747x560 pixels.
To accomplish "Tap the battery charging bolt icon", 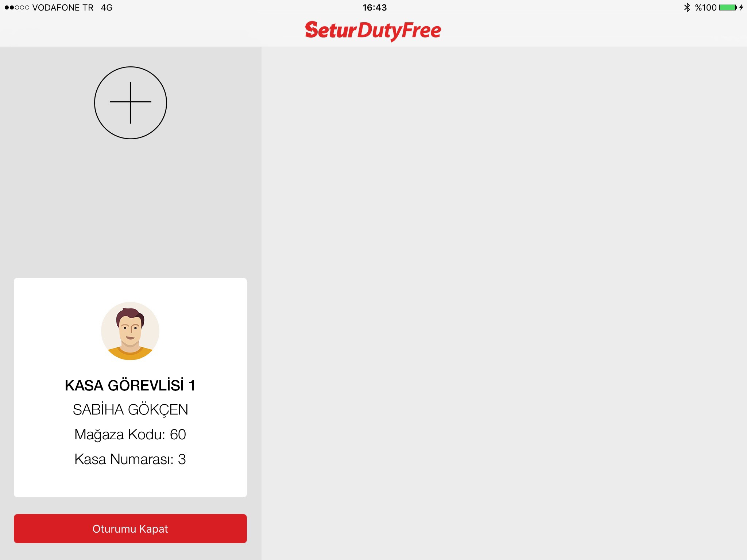I will point(742,7).
